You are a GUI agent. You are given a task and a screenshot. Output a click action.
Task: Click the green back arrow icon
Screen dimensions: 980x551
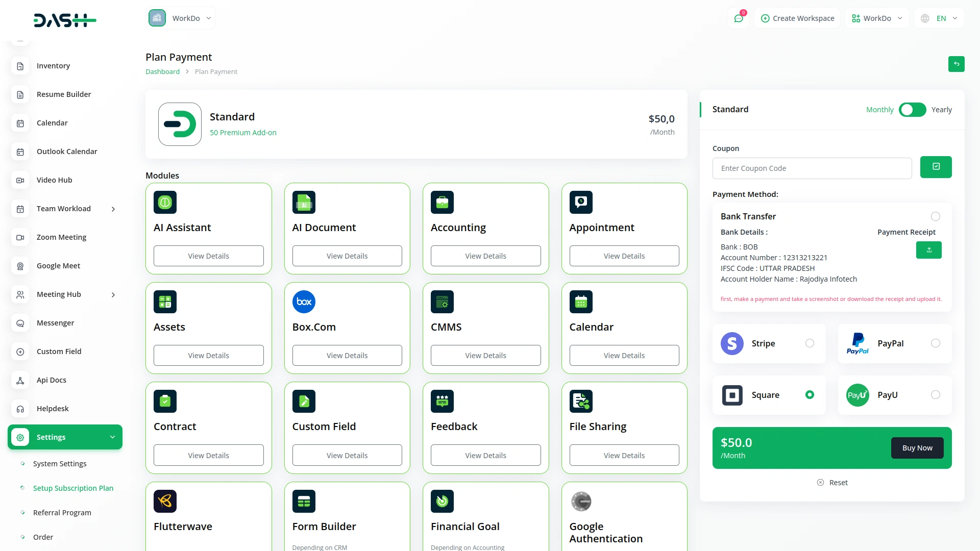click(956, 64)
